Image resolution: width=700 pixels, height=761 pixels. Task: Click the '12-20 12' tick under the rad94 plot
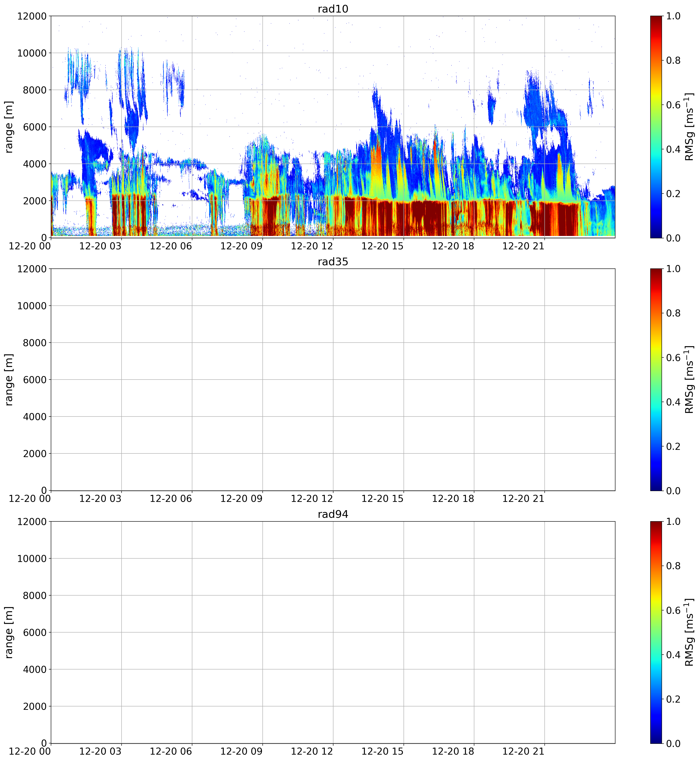click(x=312, y=751)
